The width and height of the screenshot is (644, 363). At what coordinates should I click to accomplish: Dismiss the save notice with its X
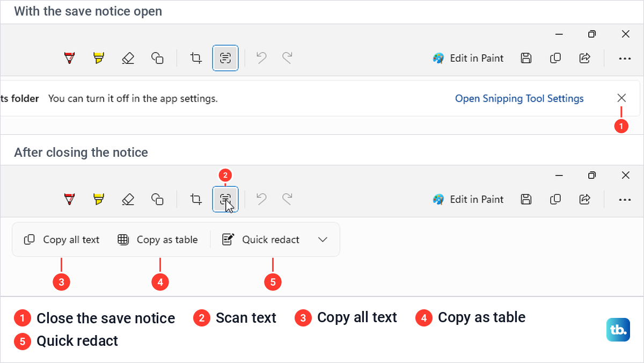[x=621, y=98]
